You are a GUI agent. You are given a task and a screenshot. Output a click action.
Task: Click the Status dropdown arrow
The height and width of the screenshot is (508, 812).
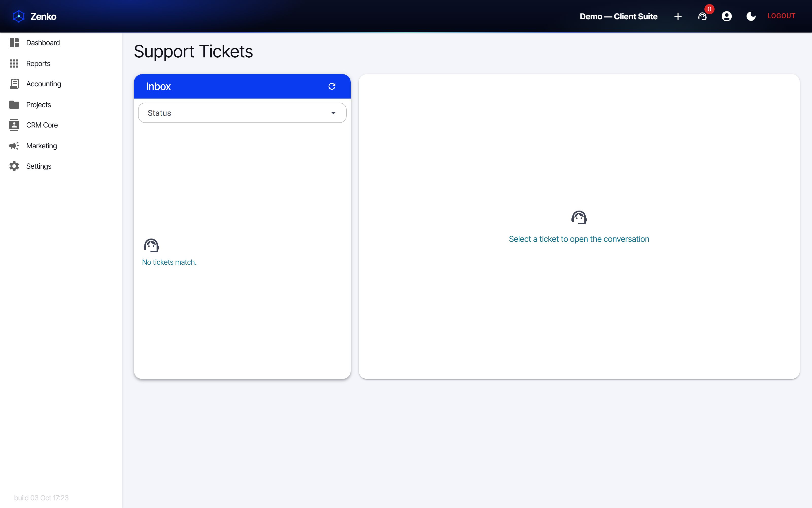coord(333,113)
